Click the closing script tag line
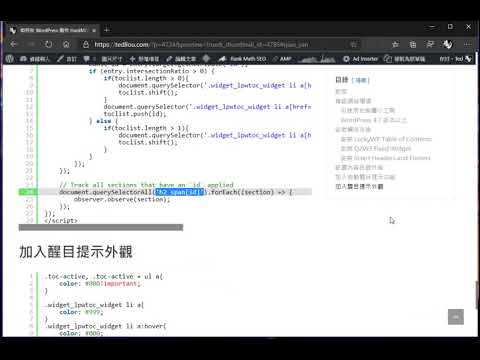Viewport: 480px width, 360px height. click(x=61, y=220)
